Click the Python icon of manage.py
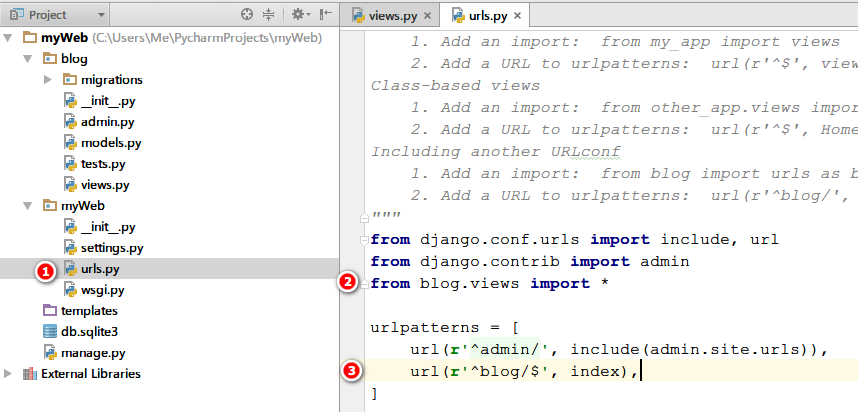The height and width of the screenshot is (412, 858). click(x=50, y=353)
